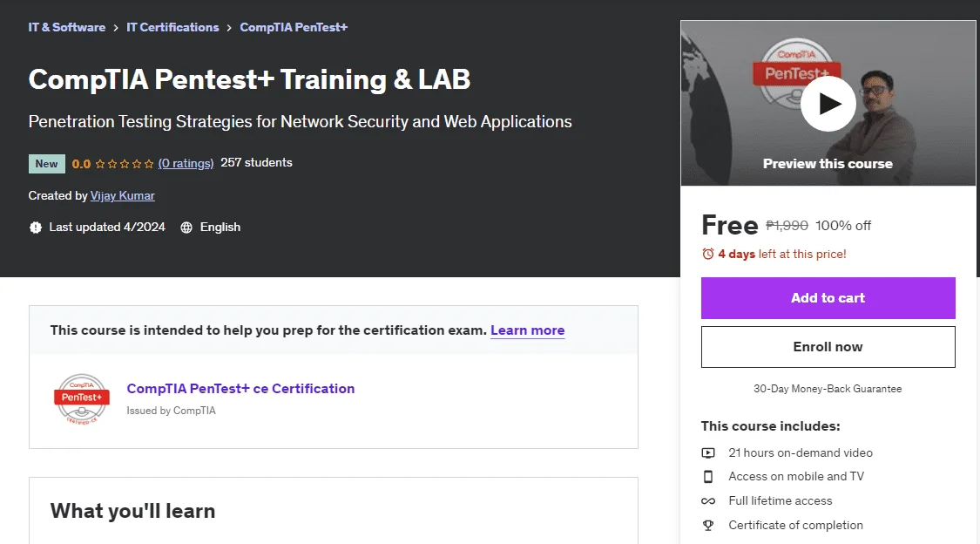
Task: Click the mobile device access icon
Action: [708, 477]
